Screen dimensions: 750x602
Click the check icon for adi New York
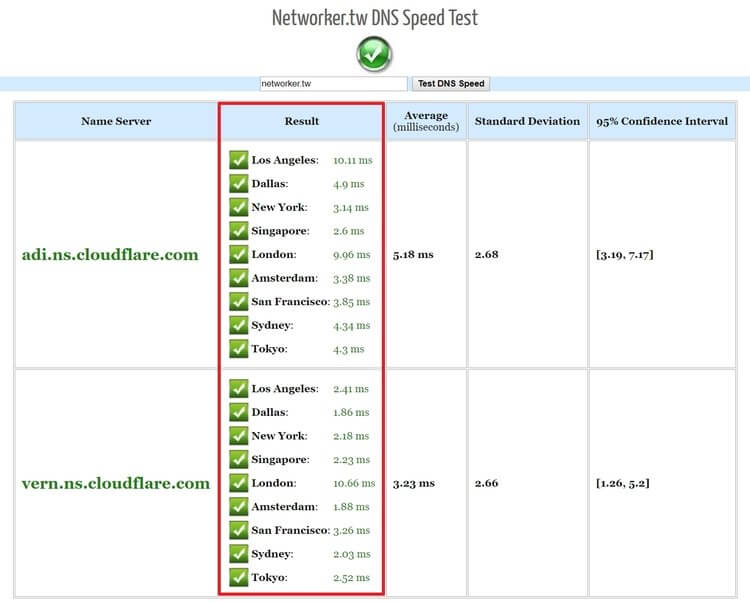tap(239, 208)
